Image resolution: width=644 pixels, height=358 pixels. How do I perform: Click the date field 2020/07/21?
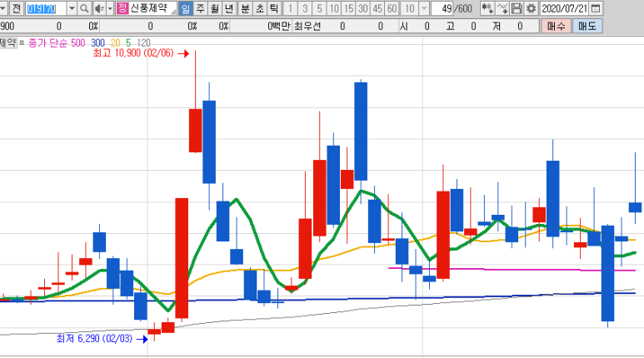564,8
